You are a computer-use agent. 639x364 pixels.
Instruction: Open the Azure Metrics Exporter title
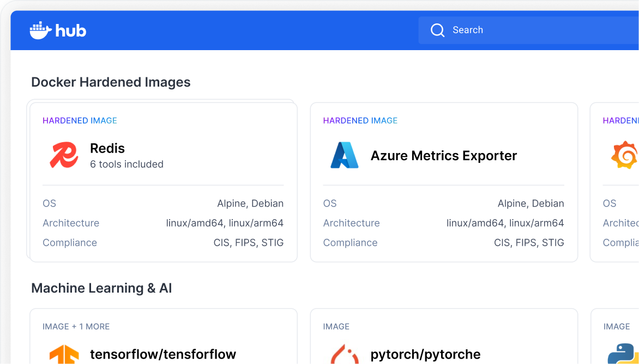pyautogui.click(x=443, y=155)
